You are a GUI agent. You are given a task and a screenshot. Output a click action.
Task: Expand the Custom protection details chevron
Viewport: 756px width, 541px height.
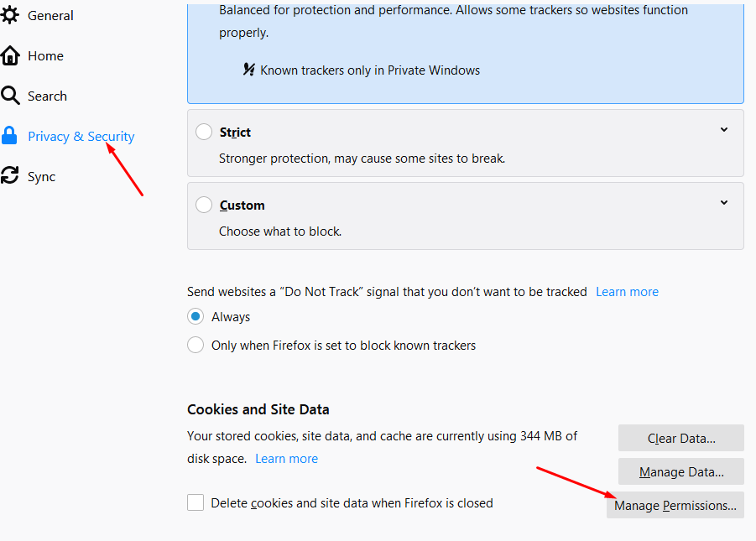tap(724, 203)
